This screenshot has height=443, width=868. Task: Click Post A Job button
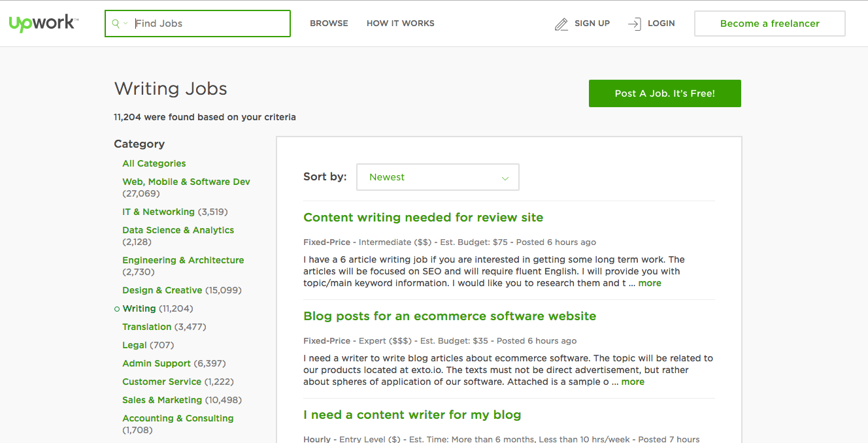pyautogui.click(x=664, y=93)
